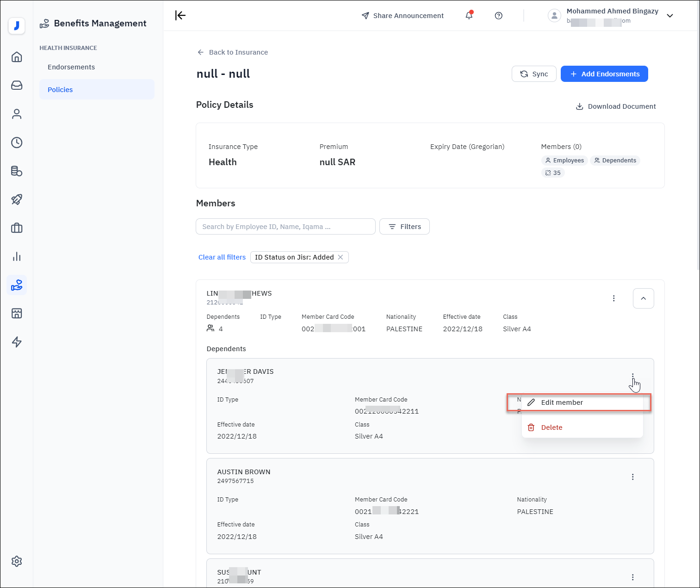Click the notification bell icon

click(469, 16)
